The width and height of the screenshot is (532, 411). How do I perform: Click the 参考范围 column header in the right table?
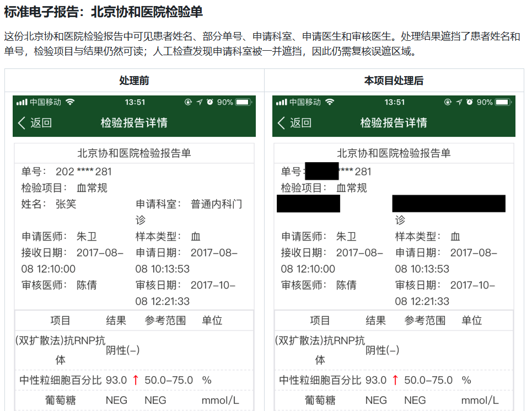click(425, 321)
